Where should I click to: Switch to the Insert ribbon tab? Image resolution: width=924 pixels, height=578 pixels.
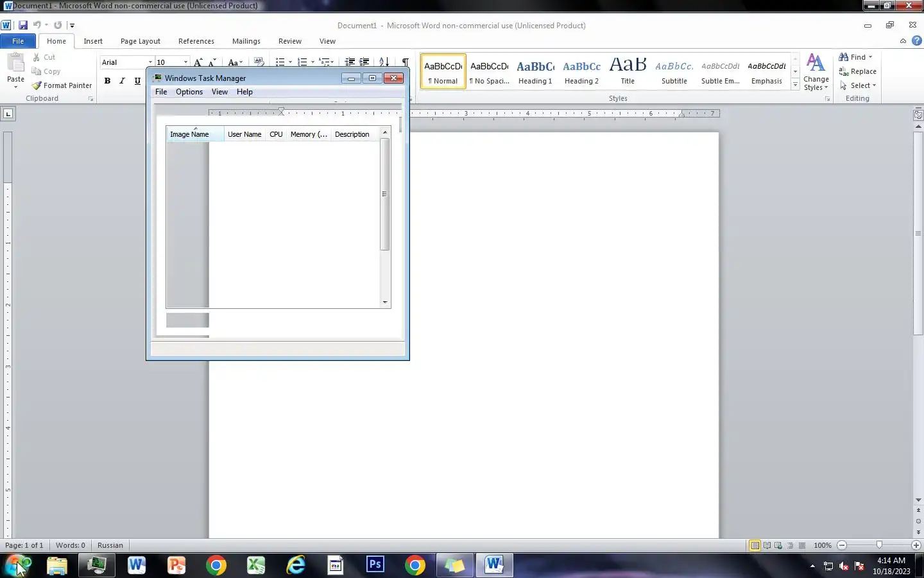[x=93, y=41]
